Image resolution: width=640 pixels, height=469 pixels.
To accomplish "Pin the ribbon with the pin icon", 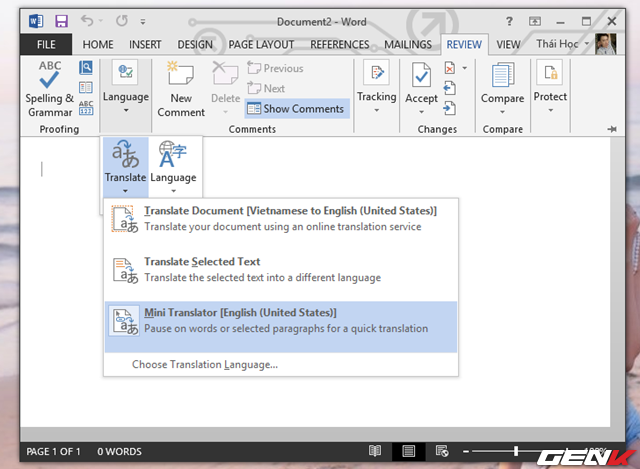I will (612, 129).
